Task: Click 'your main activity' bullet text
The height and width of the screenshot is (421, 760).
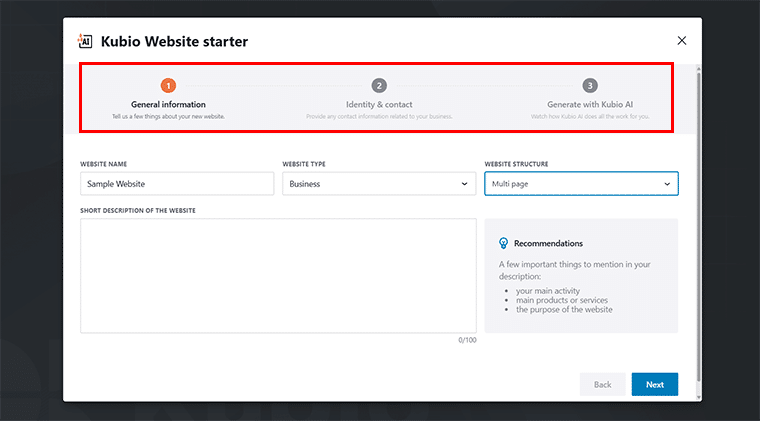Action: pos(548,291)
